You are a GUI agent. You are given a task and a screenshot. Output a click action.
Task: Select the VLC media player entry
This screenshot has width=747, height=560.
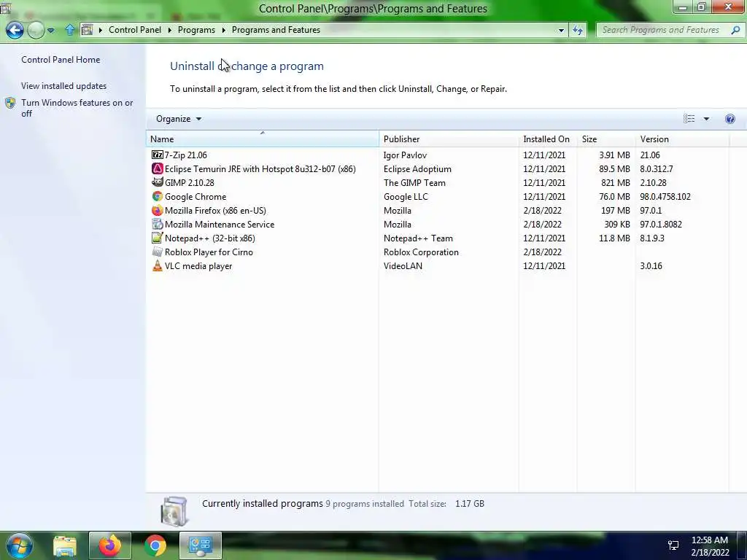[x=198, y=266]
